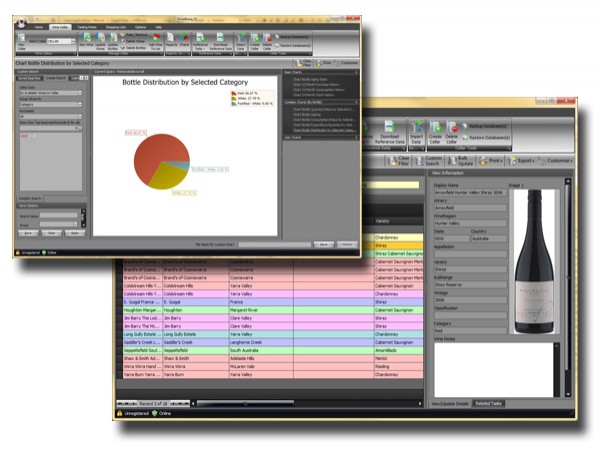The image size is (600, 449).
Task: Click New Cellar icon in front window ribbon
Action: point(22,41)
